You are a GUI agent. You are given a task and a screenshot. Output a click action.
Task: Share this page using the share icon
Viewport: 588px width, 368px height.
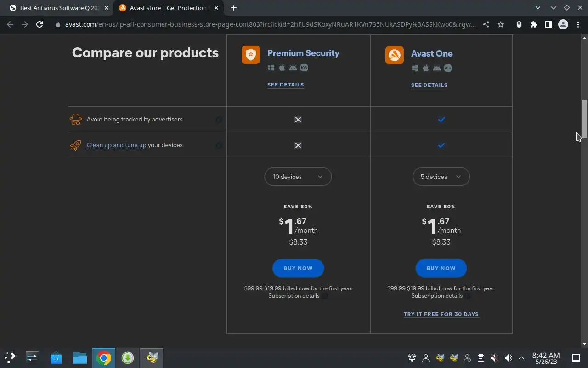[x=486, y=24]
